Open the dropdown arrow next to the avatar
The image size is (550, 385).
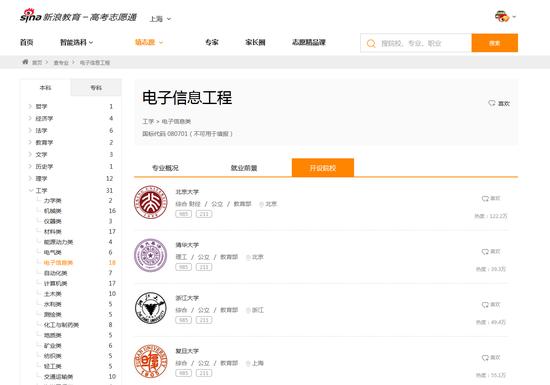tap(514, 17)
